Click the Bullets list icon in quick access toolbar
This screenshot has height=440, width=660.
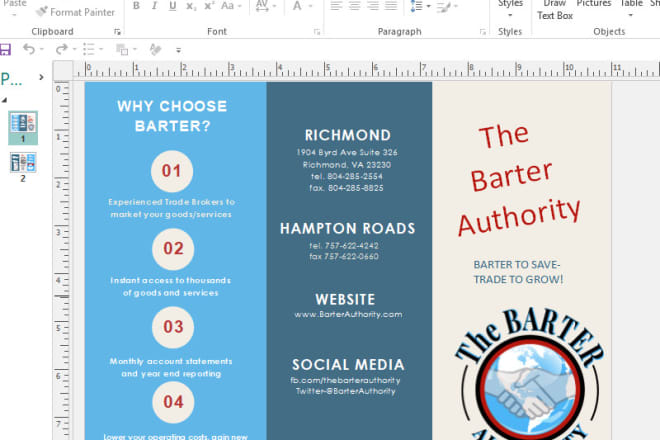[89, 49]
